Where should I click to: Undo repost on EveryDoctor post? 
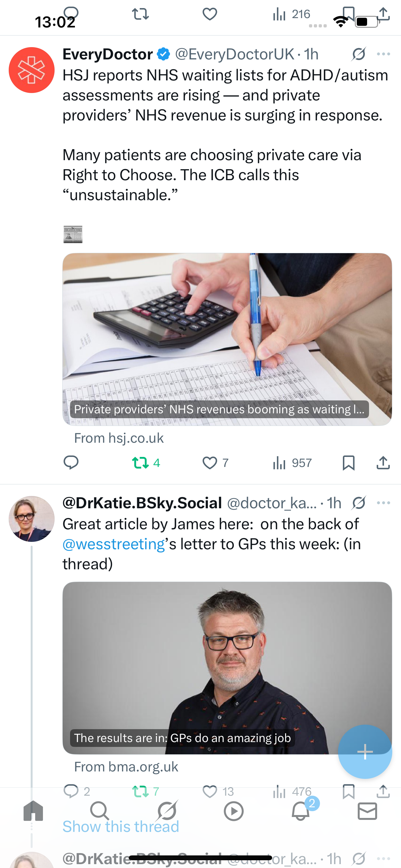point(140,463)
